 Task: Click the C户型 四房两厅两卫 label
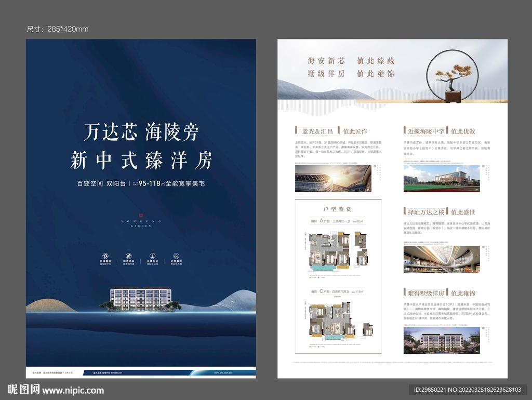click(337, 291)
